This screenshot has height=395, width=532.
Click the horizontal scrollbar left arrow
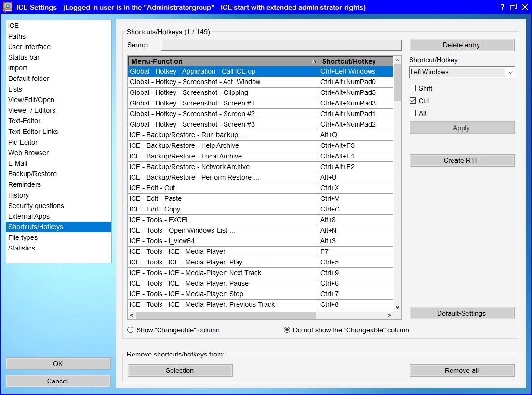(x=132, y=316)
